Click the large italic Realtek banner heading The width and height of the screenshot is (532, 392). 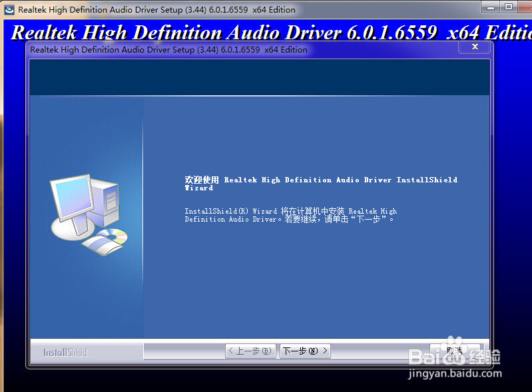[x=272, y=33]
